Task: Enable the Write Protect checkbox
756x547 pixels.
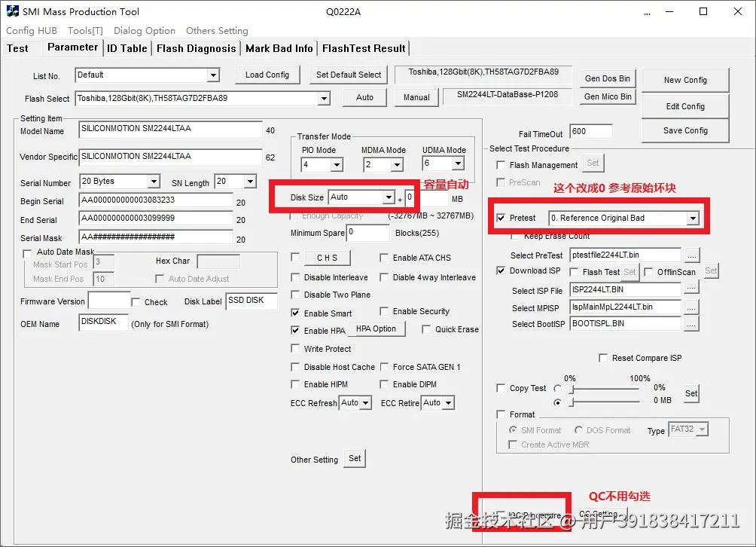Action: click(295, 348)
